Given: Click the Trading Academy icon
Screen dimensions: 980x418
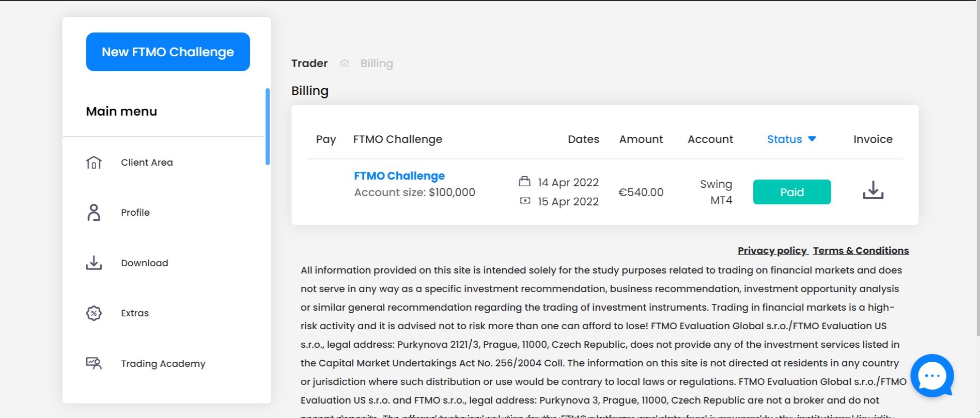Looking at the screenshot, I should [94, 363].
